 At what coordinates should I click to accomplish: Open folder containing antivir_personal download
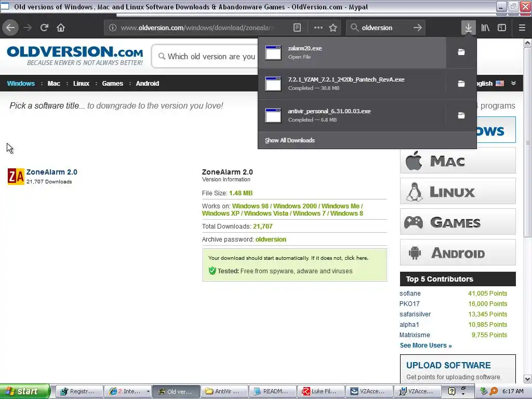(x=461, y=115)
